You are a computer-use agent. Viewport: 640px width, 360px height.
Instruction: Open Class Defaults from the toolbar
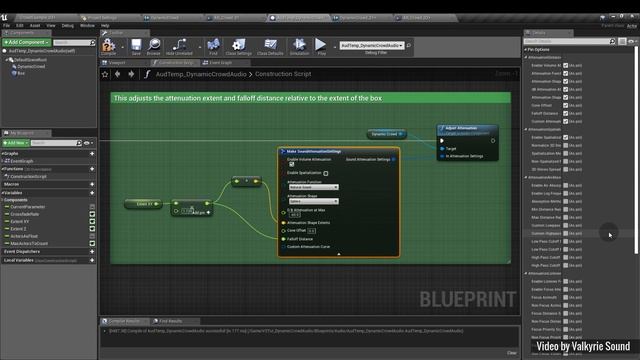[270, 45]
